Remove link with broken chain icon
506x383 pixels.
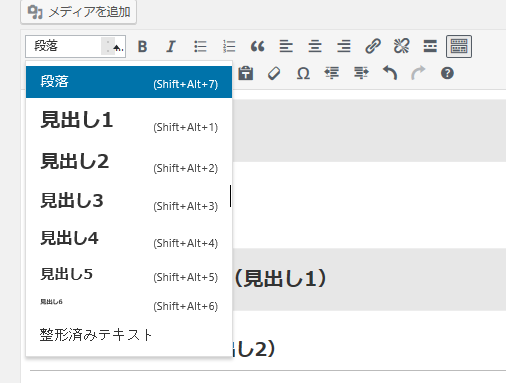pyautogui.click(x=401, y=46)
